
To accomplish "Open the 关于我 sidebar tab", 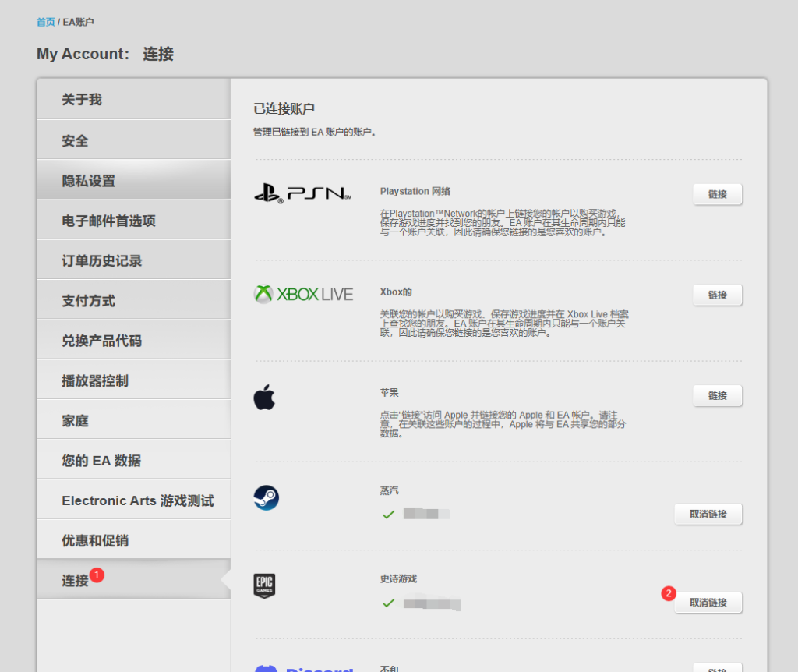I will click(82, 100).
